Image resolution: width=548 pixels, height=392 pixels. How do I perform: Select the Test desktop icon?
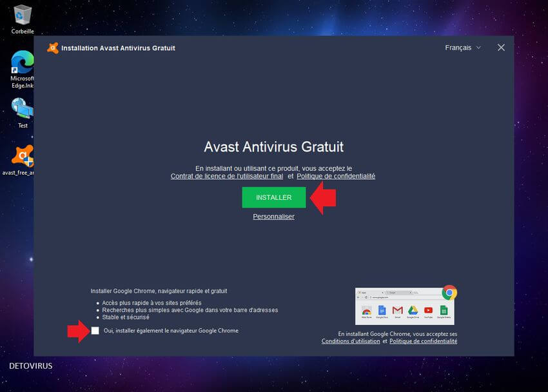click(23, 113)
